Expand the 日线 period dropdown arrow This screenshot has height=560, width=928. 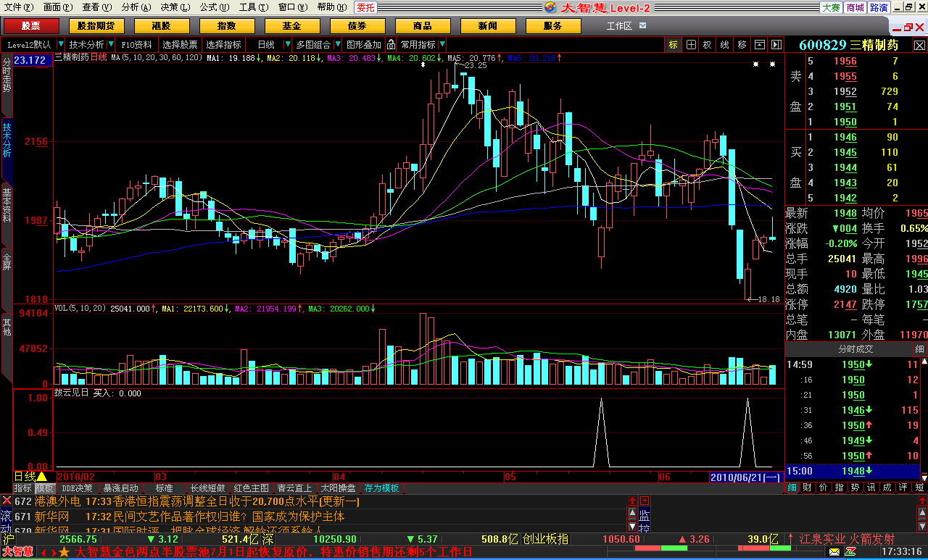point(287,45)
